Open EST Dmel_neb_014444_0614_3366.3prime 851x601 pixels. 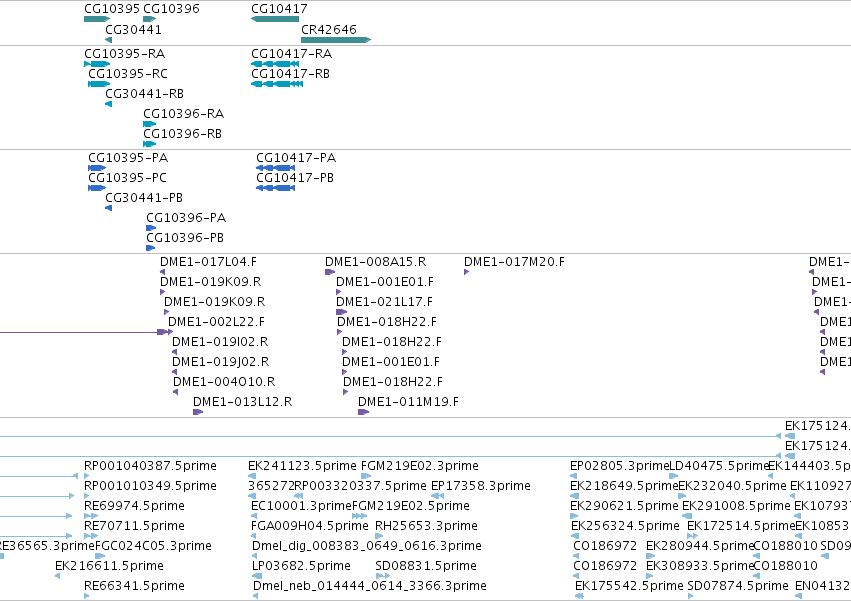click(x=370, y=586)
